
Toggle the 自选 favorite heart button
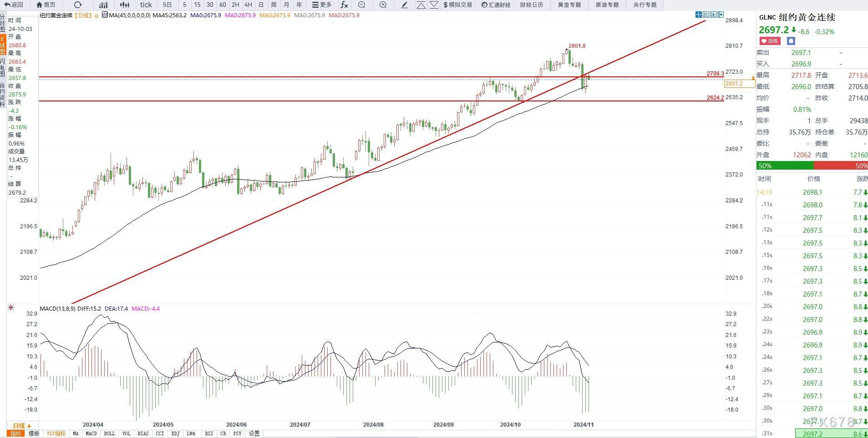click(x=770, y=41)
